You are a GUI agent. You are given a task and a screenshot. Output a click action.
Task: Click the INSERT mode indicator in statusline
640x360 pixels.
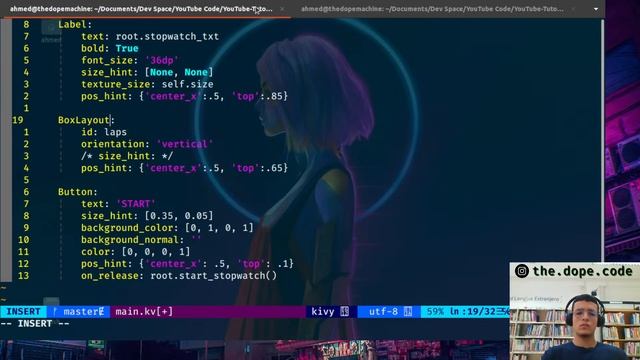pyautogui.click(x=23, y=311)
